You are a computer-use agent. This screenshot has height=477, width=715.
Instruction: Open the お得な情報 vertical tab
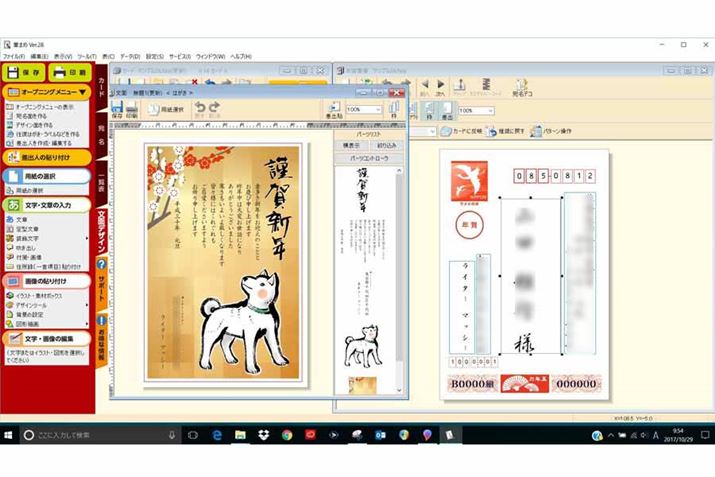coord(101,340)
